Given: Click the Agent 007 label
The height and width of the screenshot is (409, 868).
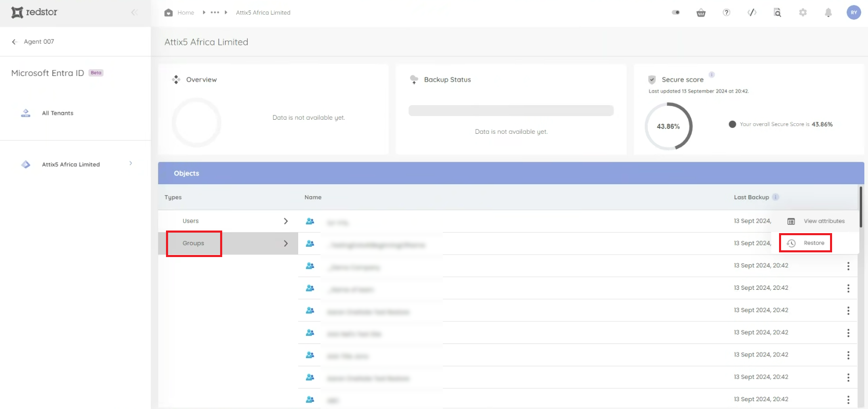Looking at the screenshot, I should point(39,42).
